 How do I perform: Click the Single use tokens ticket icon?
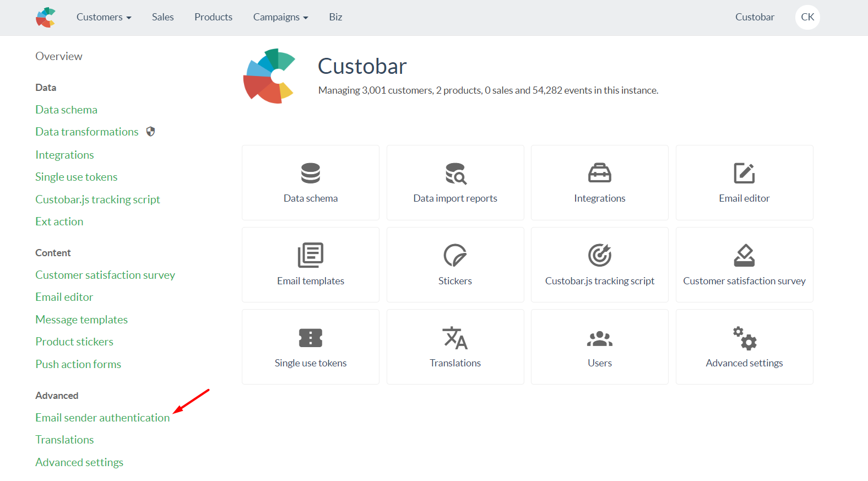pos(311,338)
